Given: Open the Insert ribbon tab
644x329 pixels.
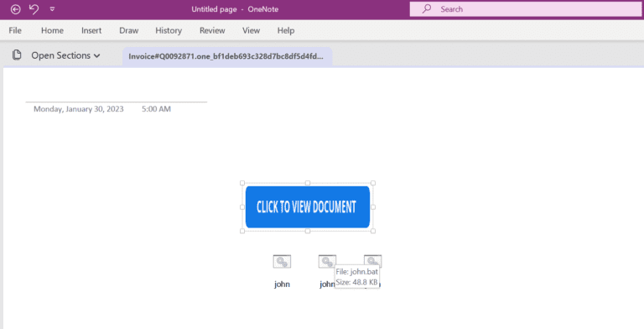Looking at the screenshot, I should tap(91, 30).
